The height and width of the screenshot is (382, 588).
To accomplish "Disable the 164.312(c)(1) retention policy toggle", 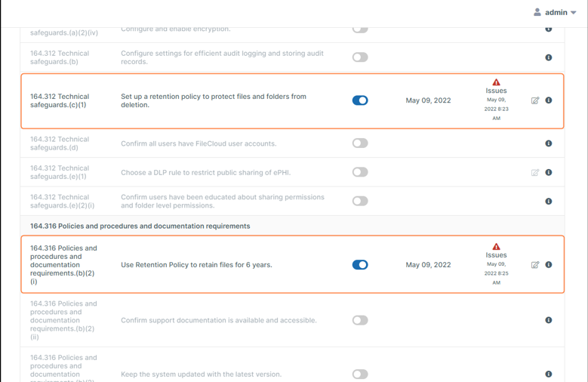I will 360,100.
